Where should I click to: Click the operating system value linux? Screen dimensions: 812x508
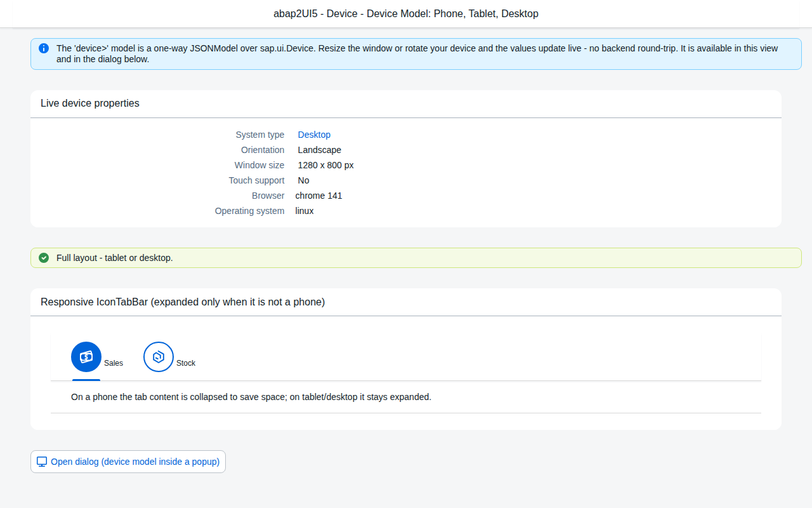pos(304,211)
